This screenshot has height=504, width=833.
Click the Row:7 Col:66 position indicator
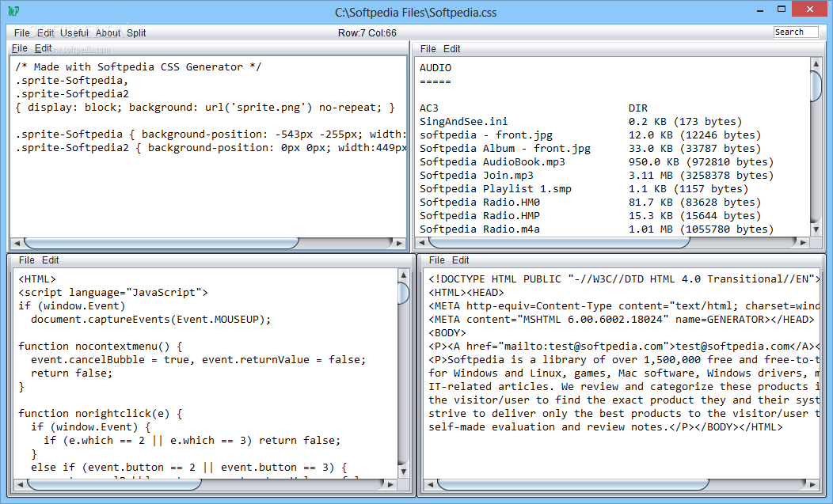(367, 33)
